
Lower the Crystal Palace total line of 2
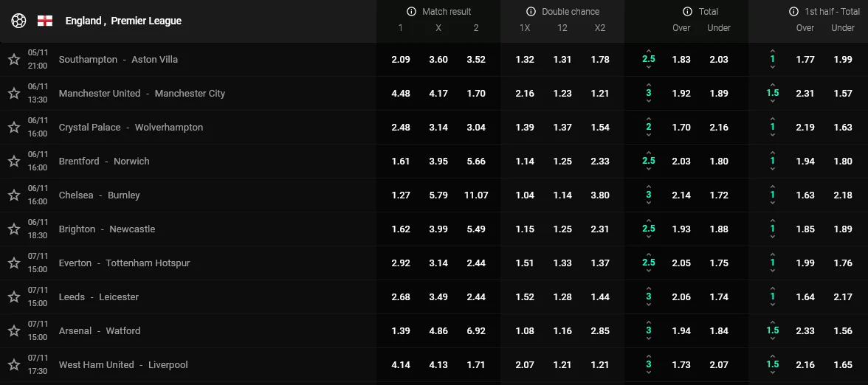(x=649, y=136)
